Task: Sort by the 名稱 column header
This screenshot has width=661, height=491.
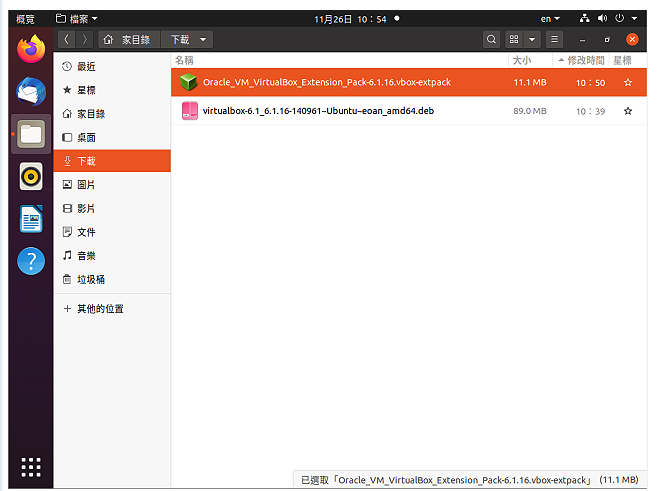Action: click(340, 61)
